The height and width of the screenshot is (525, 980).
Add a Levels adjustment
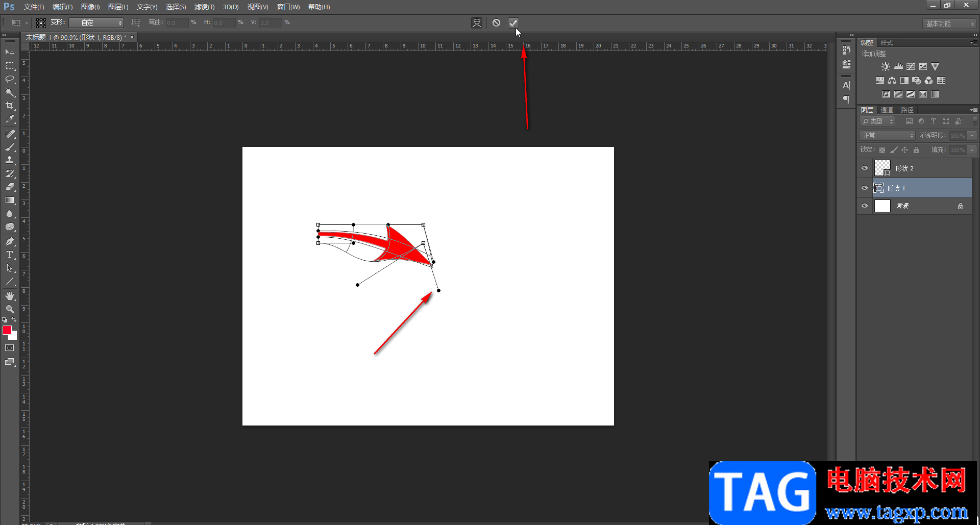pyautogui.click(x=898, y=67)
